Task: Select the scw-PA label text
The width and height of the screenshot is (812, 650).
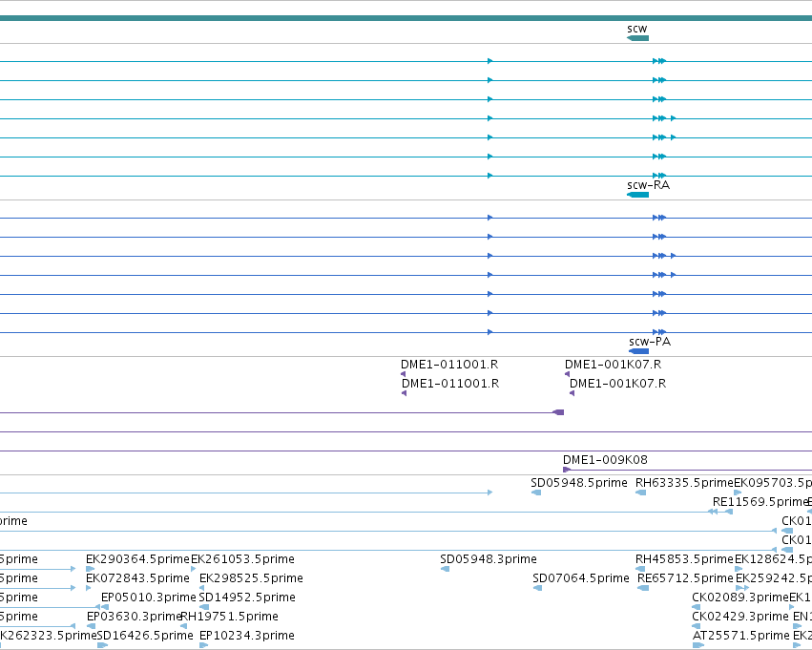Action: (650, 342)
